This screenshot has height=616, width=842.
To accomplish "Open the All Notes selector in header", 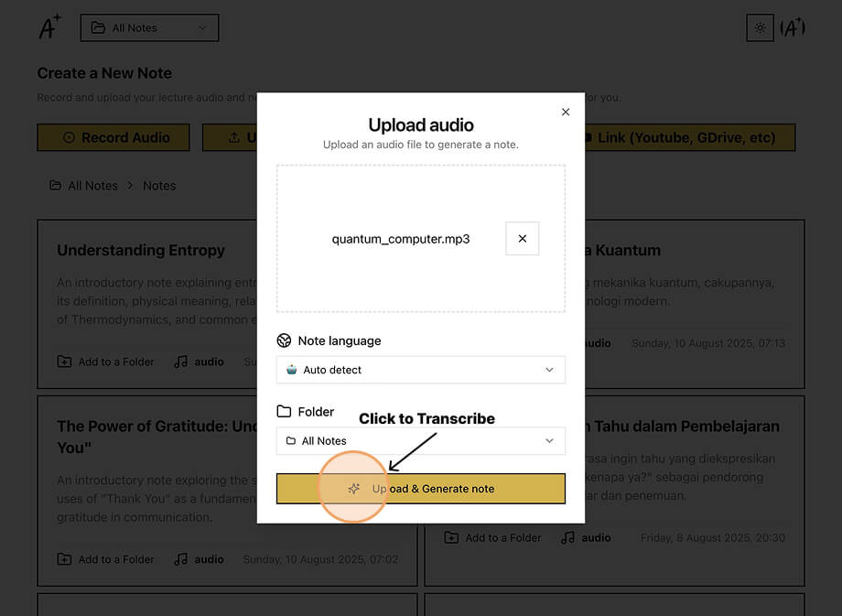I will pyautogui.click(x=149, y=28).
